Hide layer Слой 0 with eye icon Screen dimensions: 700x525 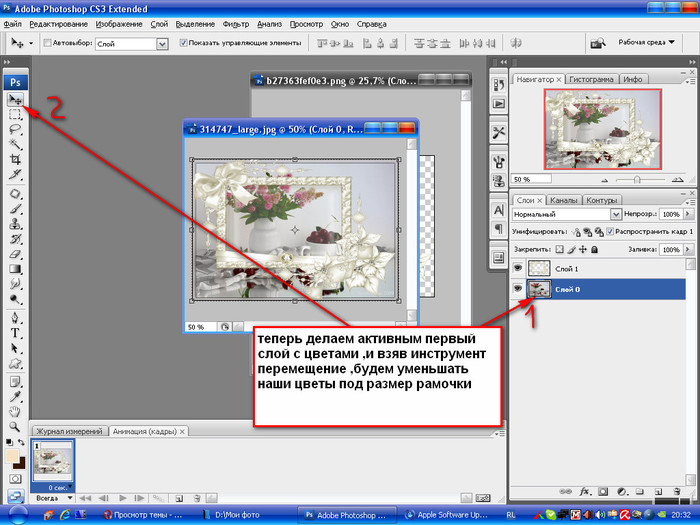(518, 289)
